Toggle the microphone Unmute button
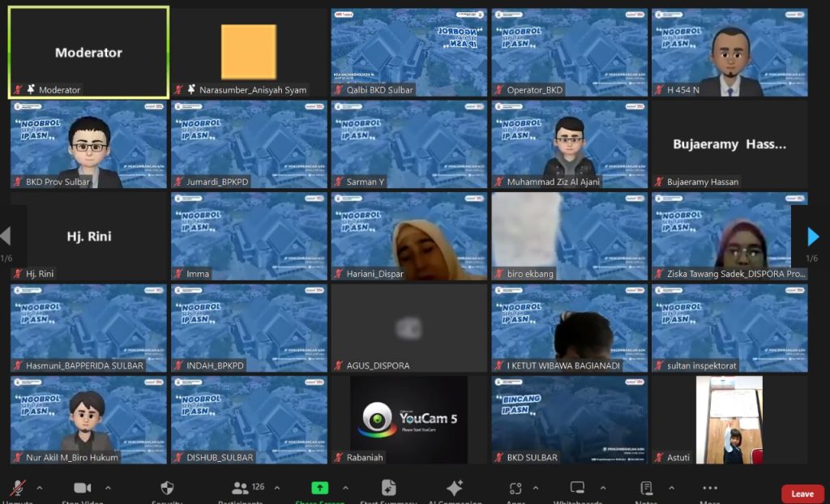Image resolution: width=830 pixels, height=504 pixels. [19, 488]
